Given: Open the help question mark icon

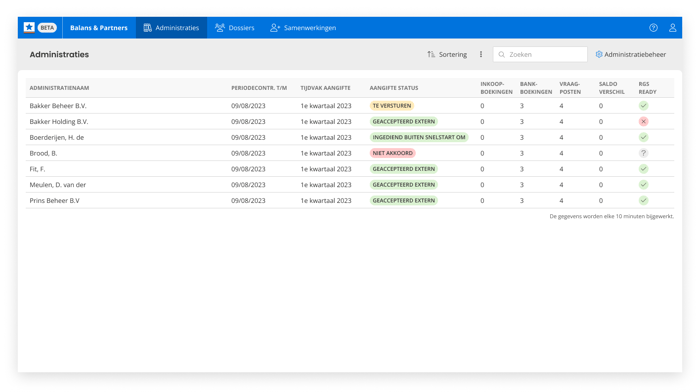Looking at the screenshot, I should pyautogui.click(x=653, y=28).
